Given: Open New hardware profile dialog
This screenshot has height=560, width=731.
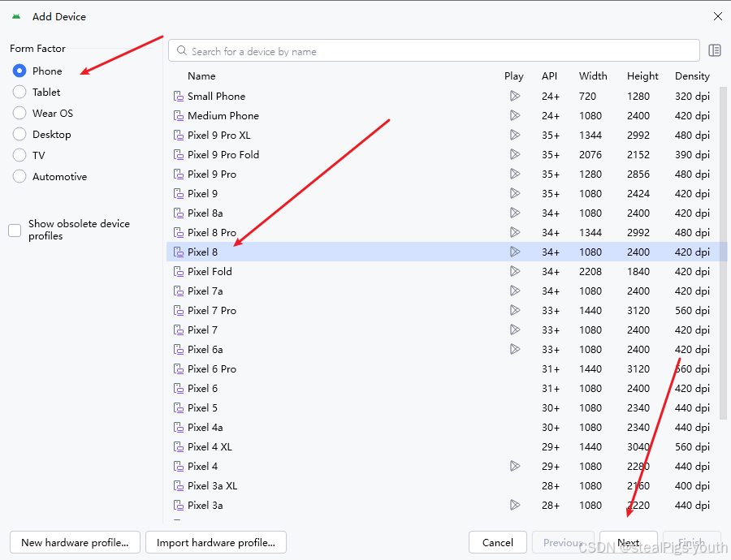Looking at the screenshot, I should tap(75, 542).
